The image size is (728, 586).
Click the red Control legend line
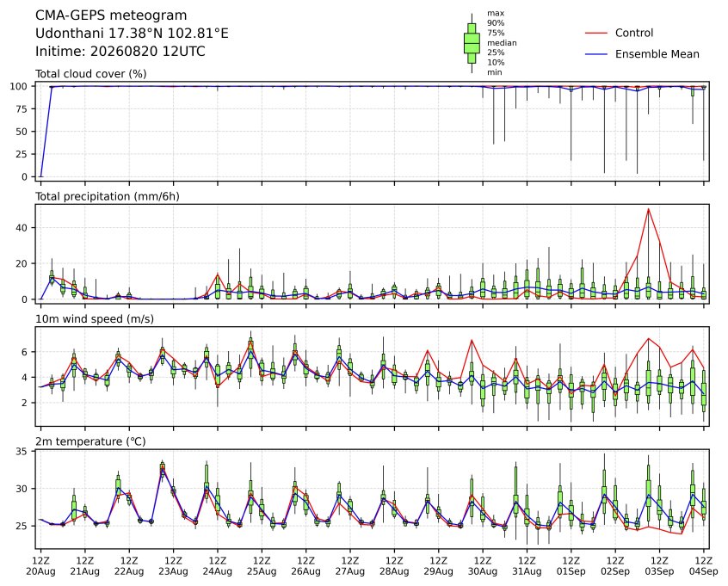(x=596, y=34)
